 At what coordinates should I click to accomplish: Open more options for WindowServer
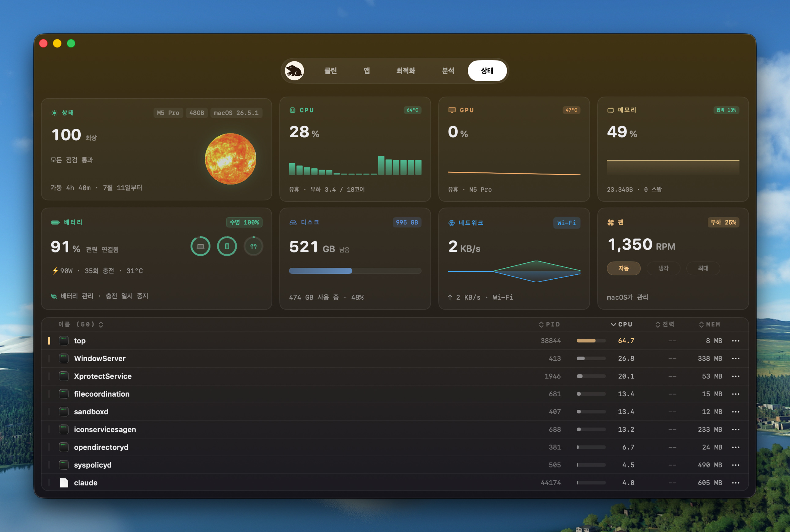point(736,358)
